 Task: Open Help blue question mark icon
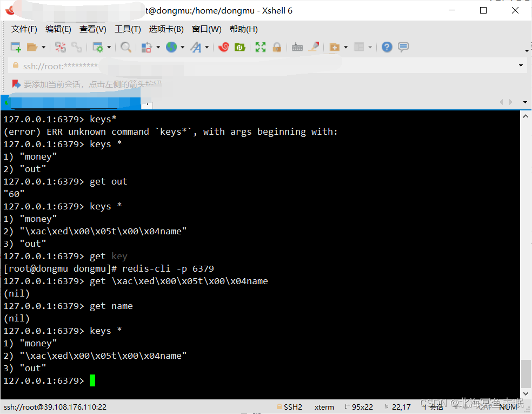387,47
